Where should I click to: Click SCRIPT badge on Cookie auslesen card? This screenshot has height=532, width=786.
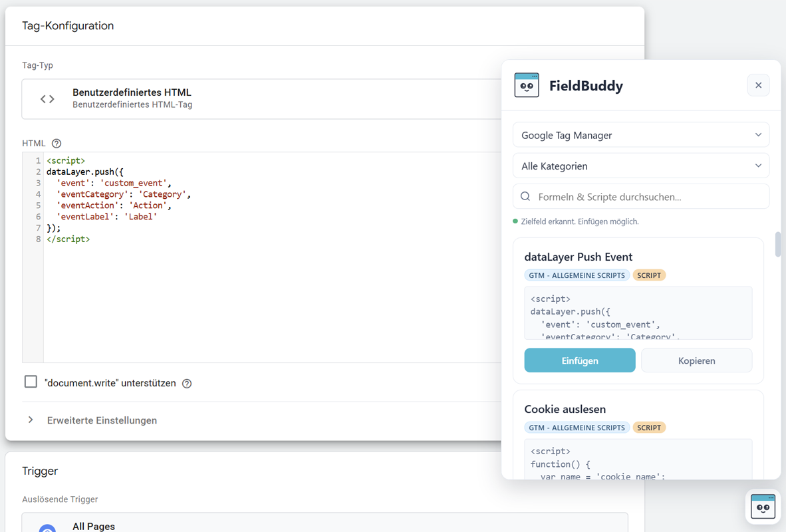click(648, 428)
